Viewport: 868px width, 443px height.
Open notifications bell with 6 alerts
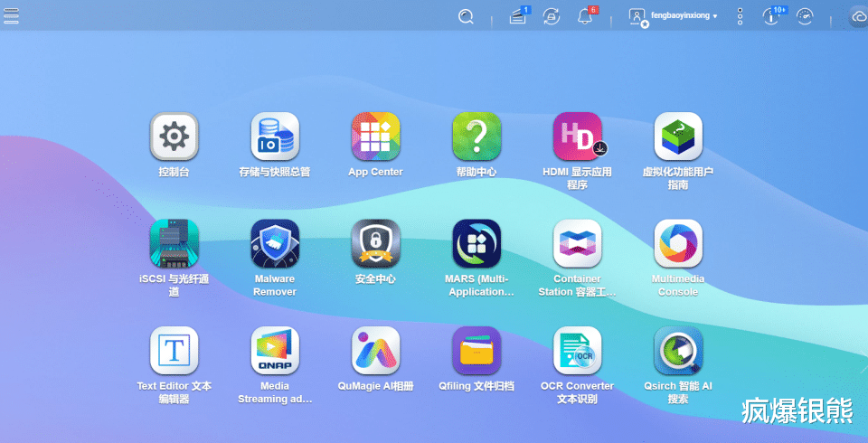pos(586,16)
